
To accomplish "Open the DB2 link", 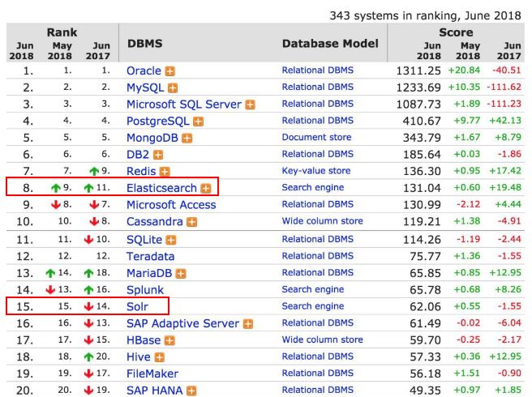I will coord(138,155).
